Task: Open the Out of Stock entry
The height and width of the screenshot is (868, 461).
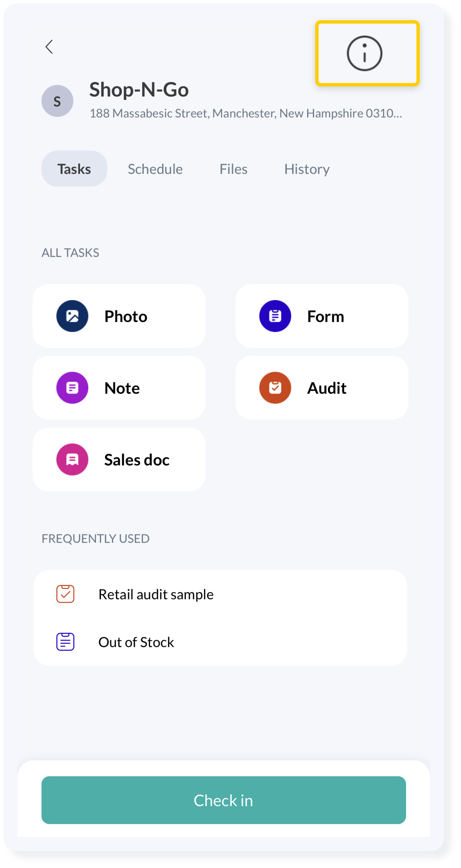Action: click(136, 642)
